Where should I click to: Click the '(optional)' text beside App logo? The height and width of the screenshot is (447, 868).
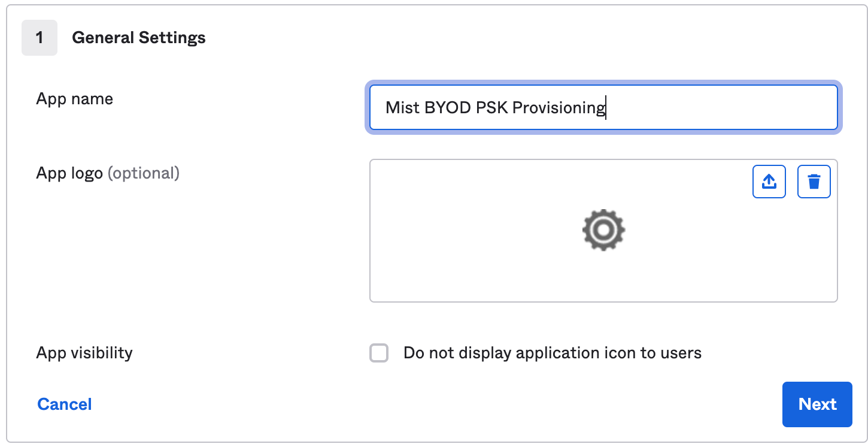(x=143, y=173)
